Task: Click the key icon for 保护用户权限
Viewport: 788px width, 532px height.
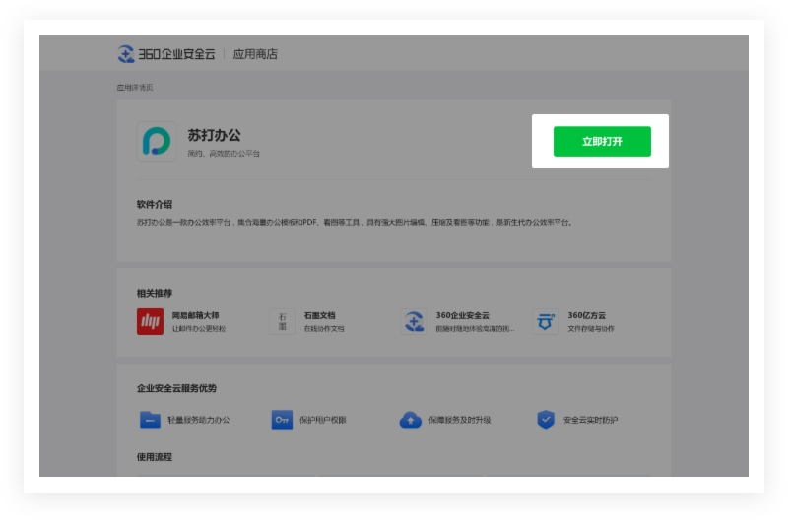Action: pyautogui.click(x=282, y=420)
